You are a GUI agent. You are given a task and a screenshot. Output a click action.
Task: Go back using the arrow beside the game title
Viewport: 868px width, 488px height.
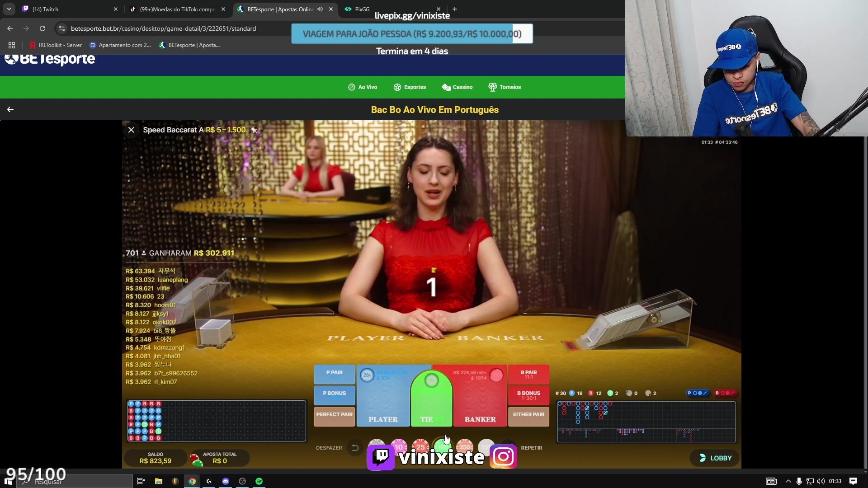click(10, 109)
